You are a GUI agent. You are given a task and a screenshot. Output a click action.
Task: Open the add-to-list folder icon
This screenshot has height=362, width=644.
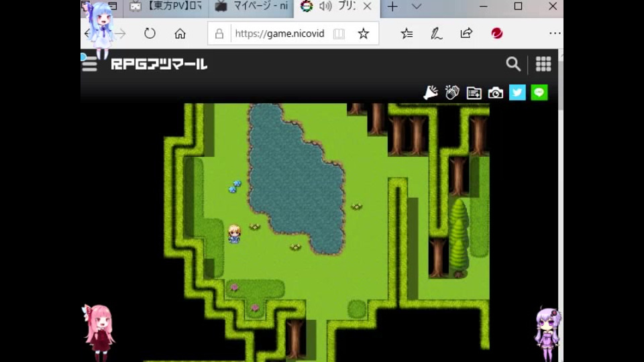[x=474, y=93]
